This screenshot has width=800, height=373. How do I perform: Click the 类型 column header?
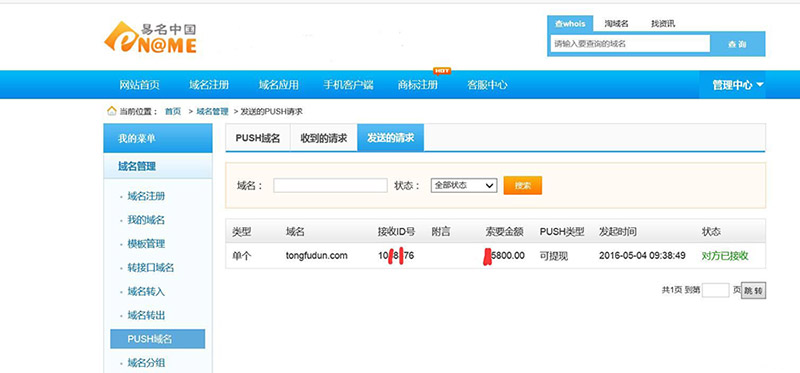tap(241, 232)
